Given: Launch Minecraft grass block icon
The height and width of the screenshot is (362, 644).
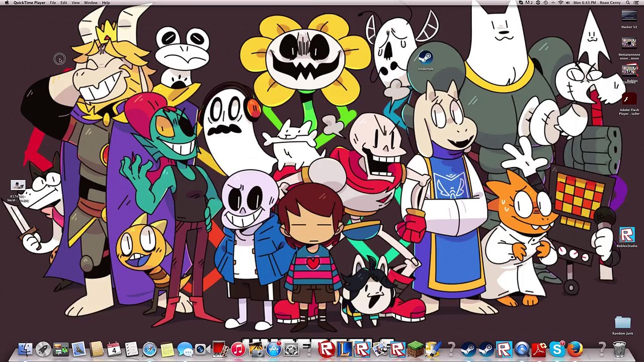Looking at the screenshot, I should [416, 349].
